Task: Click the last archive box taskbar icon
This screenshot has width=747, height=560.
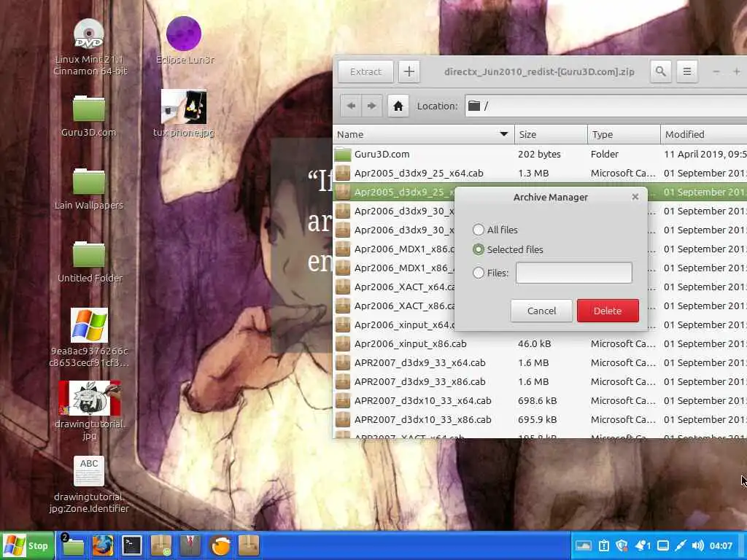Action: [248, 545]
